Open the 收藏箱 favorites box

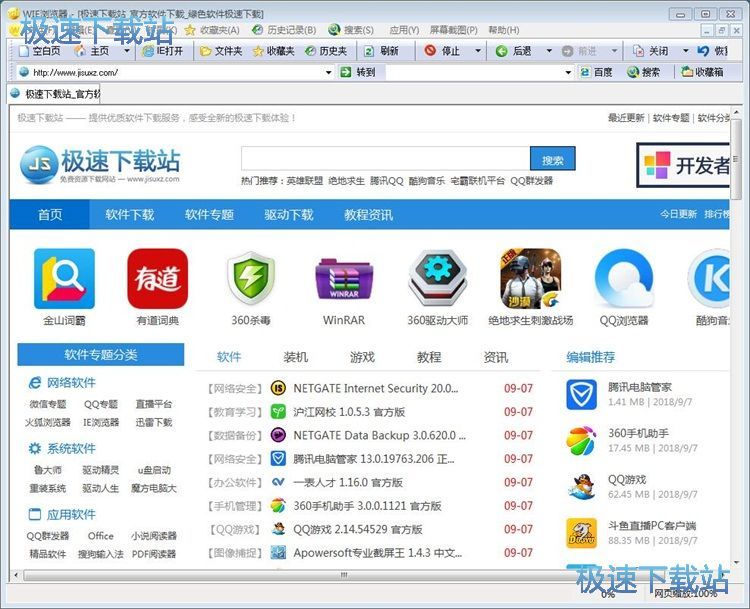click(702, 72)
